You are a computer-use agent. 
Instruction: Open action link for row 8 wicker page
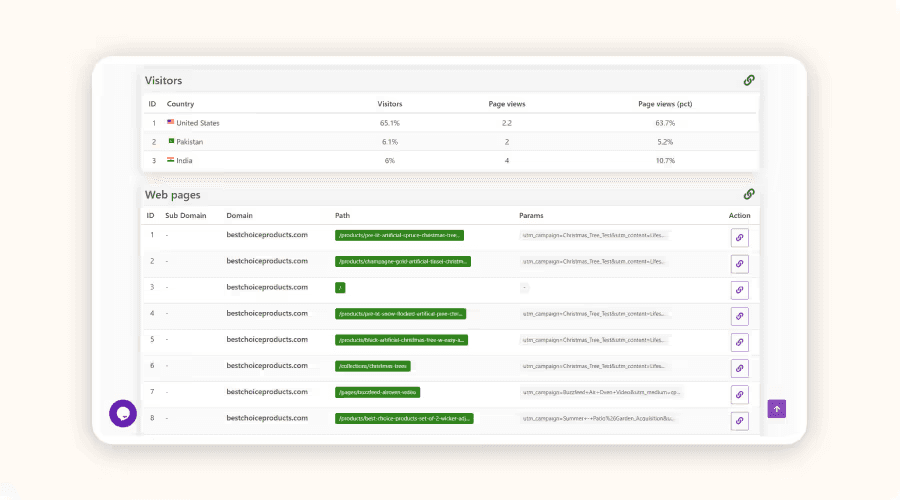(x=739, y=421)
